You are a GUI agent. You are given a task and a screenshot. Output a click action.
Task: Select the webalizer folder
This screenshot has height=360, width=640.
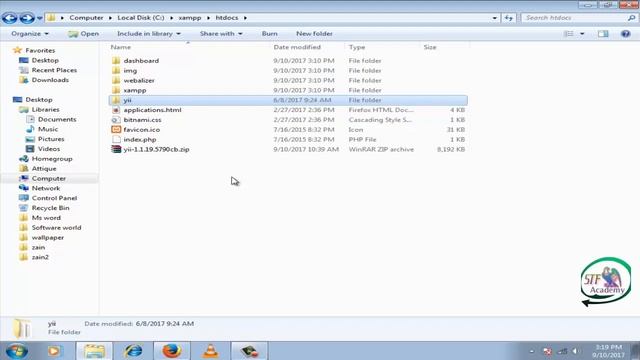click(x=139, y=80)
